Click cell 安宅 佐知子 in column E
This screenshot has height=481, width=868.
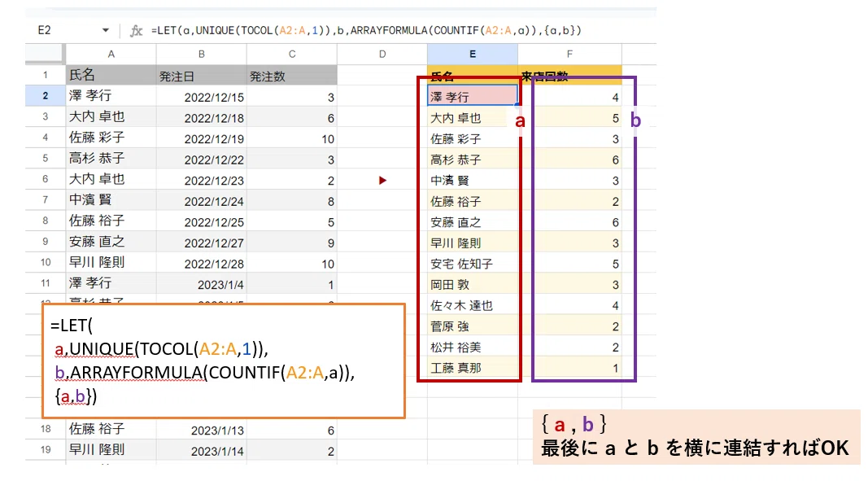coord(472,263)
